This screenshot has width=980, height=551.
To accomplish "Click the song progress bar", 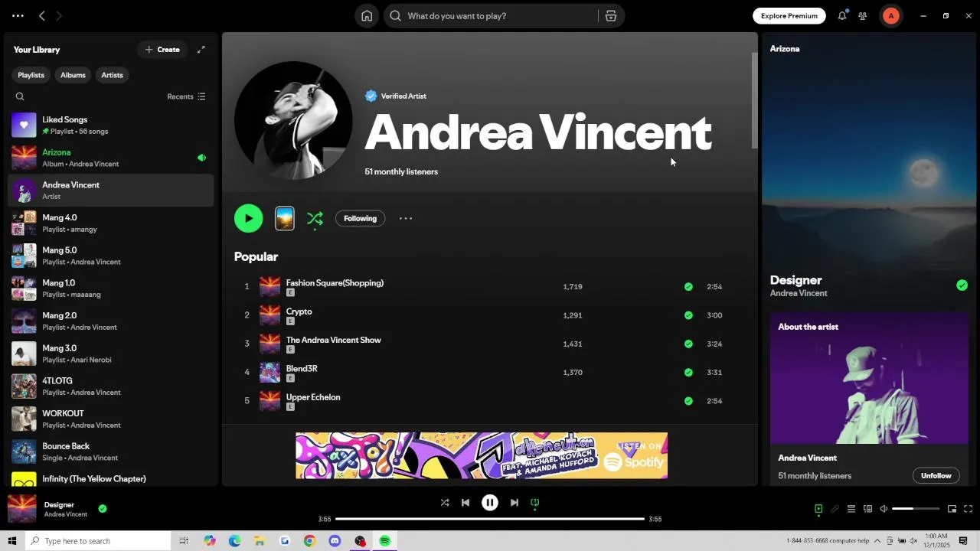I will click(490, 519).
